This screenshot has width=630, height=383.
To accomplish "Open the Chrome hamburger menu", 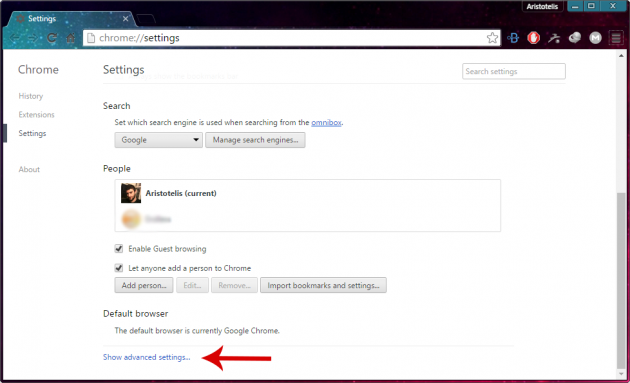I will pyautogui.click(x=616, y=38).
